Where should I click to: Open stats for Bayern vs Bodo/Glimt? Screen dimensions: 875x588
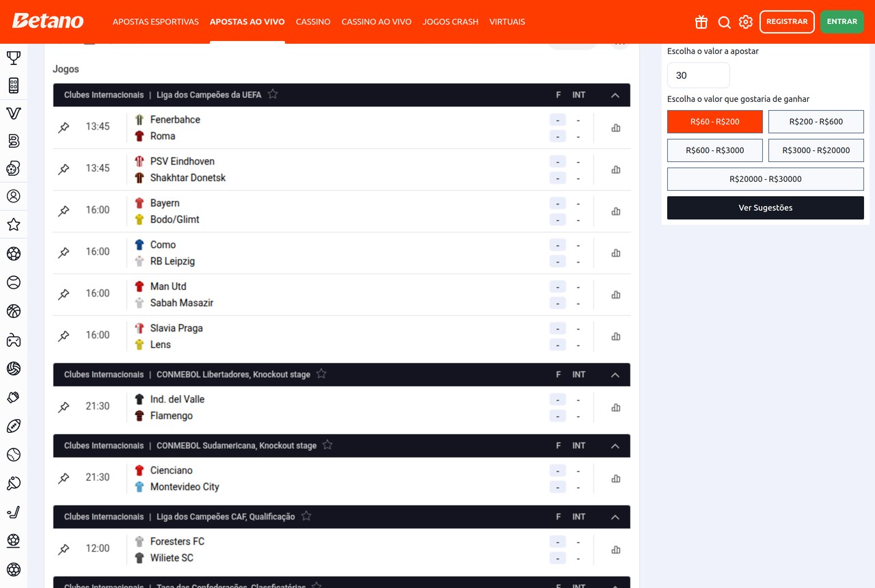[616, 211]
